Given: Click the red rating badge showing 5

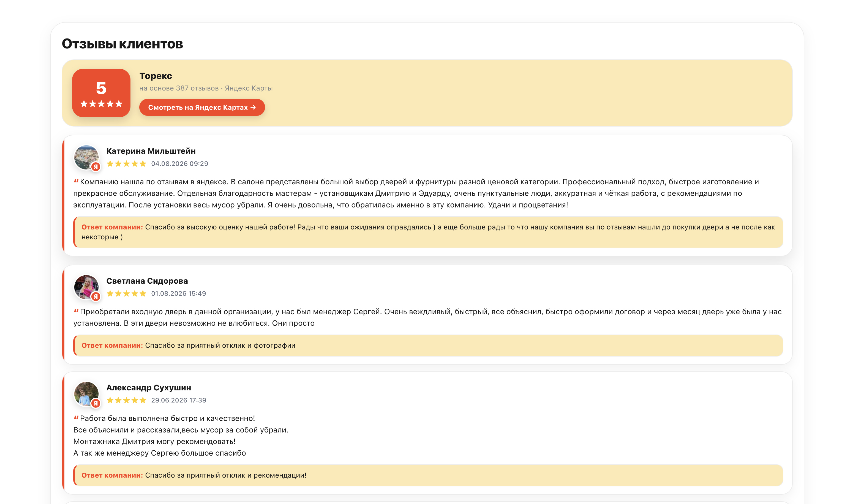Looking at the screenshot, I should click(101, 93).
